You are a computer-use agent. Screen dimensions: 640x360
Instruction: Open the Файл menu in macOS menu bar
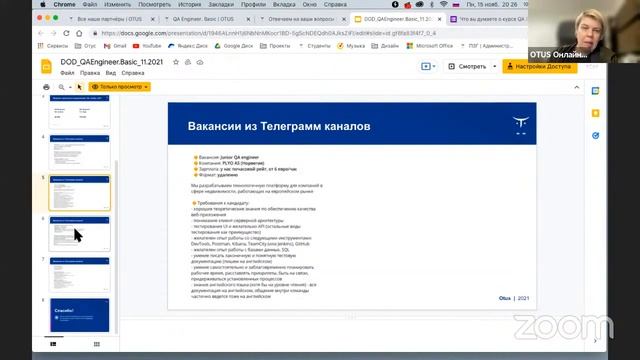coord(90,4)
